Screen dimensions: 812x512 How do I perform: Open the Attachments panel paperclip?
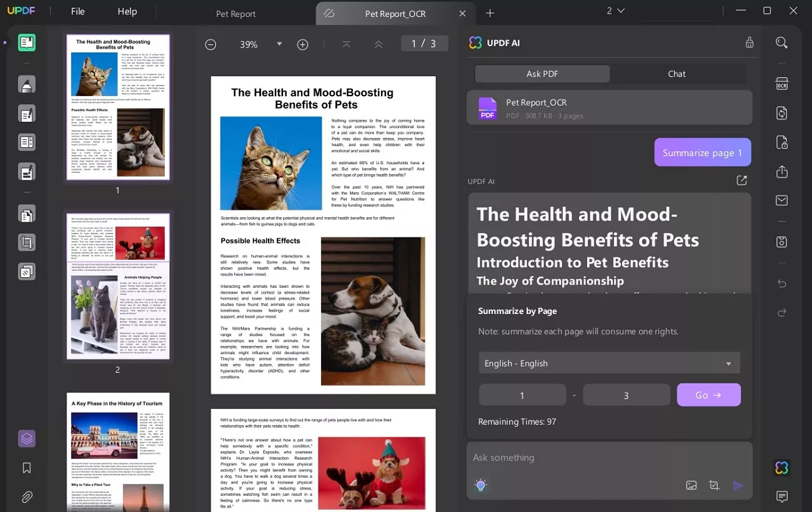tap(27, 497)
